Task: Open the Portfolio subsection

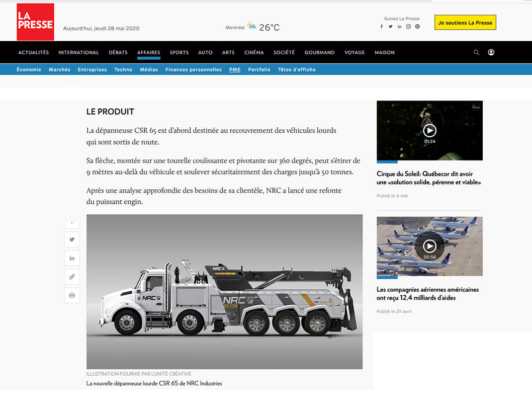Action: (x=259, y=70)
